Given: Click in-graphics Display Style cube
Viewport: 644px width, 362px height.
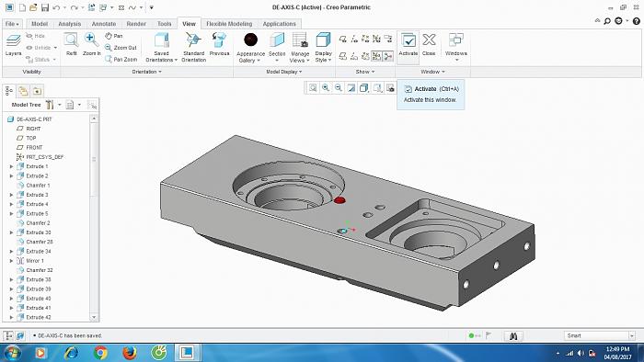Looking at the screenshot, I should click(x=364, y=87).
